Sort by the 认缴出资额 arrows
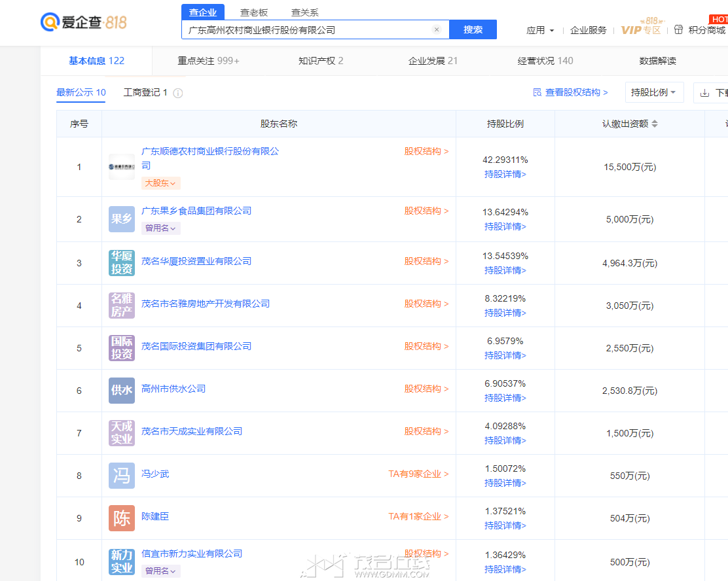 tap(655, 124)
